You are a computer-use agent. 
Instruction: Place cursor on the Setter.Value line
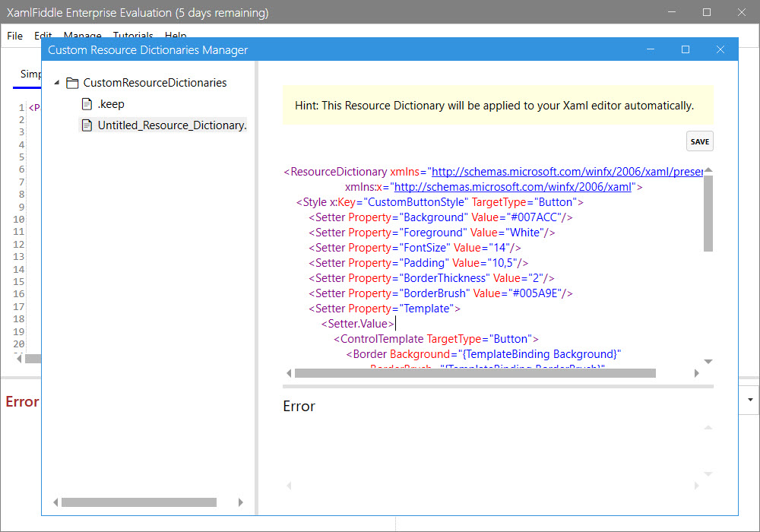click(358, 324)
